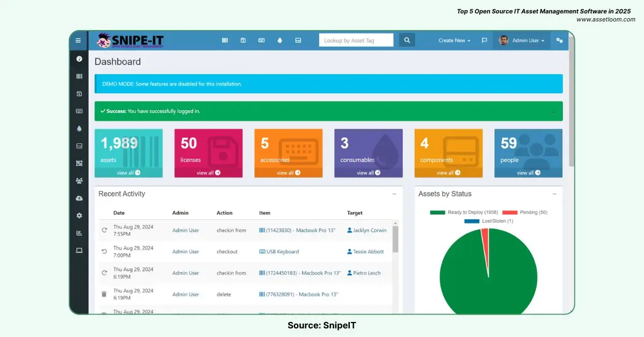
Task: Open the import cloud icon in the sidebar
Action: tap(79, 198)
